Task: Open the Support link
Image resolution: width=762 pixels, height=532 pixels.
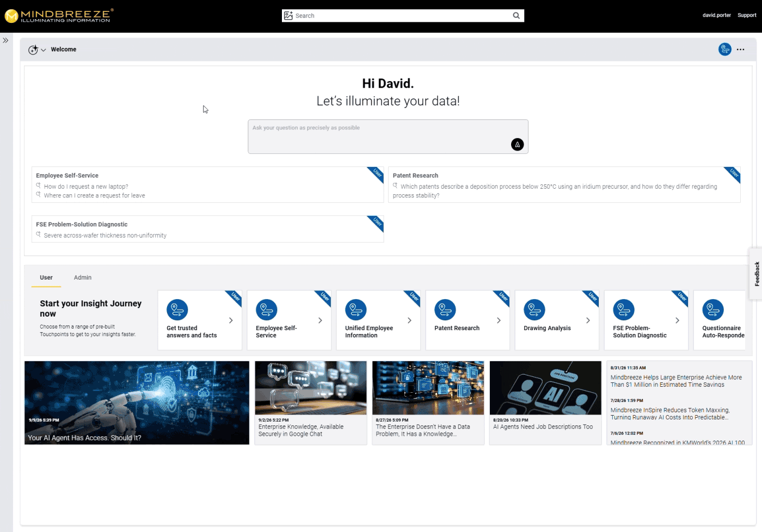Action: pos(747,15)
